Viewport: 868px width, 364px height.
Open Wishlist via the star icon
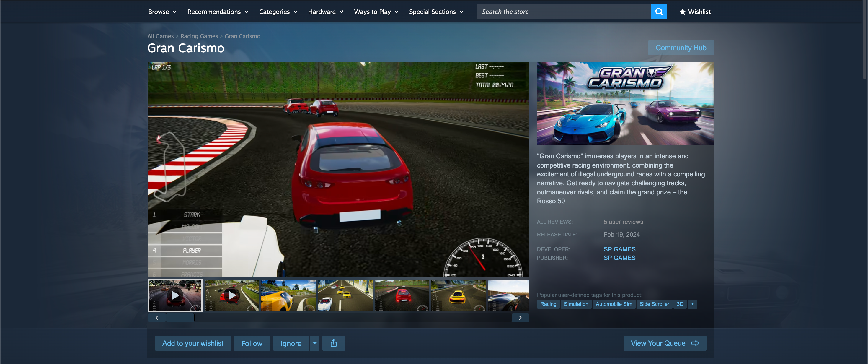[683, 12]
